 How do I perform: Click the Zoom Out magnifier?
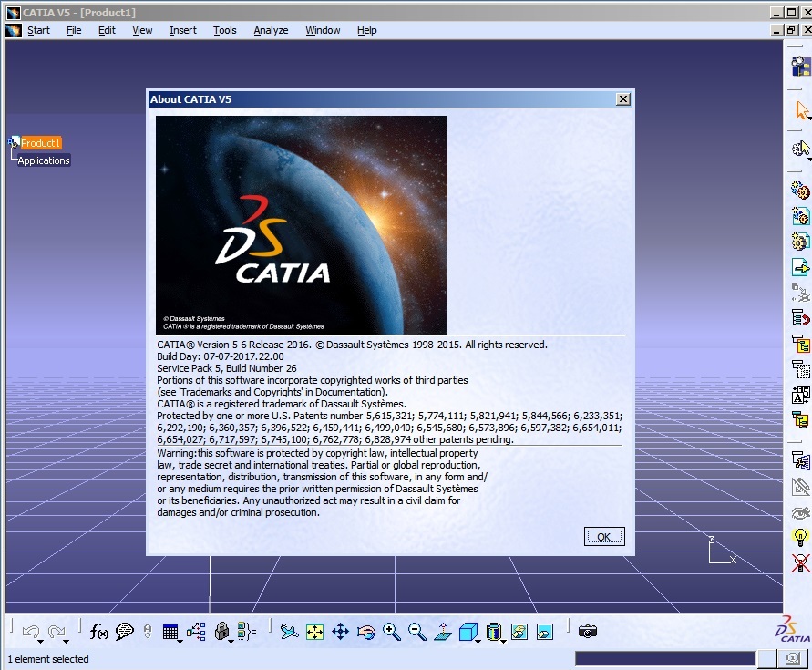[x=416, y=632]
